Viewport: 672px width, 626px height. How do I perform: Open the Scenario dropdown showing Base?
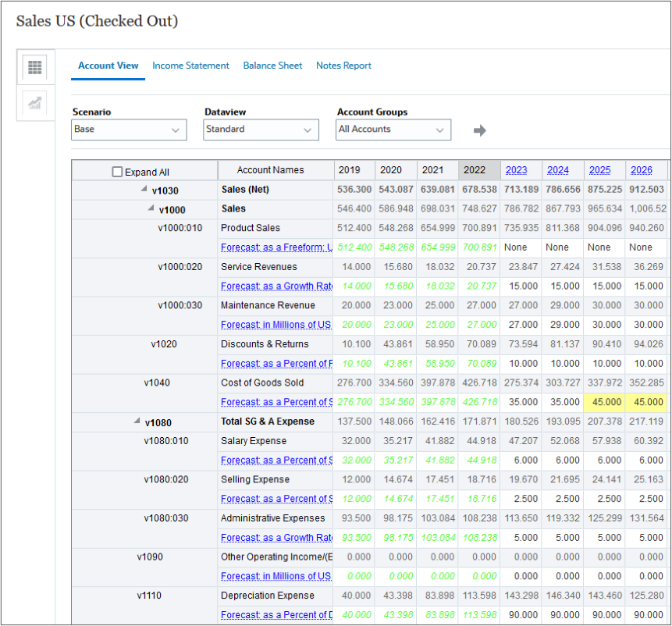tap(128, 130)
